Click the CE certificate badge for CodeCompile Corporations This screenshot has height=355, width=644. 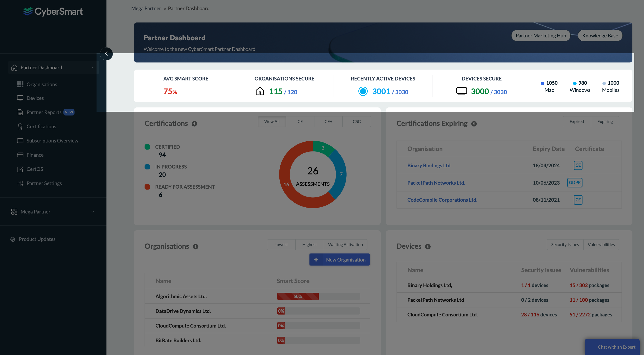click(578, 200)
